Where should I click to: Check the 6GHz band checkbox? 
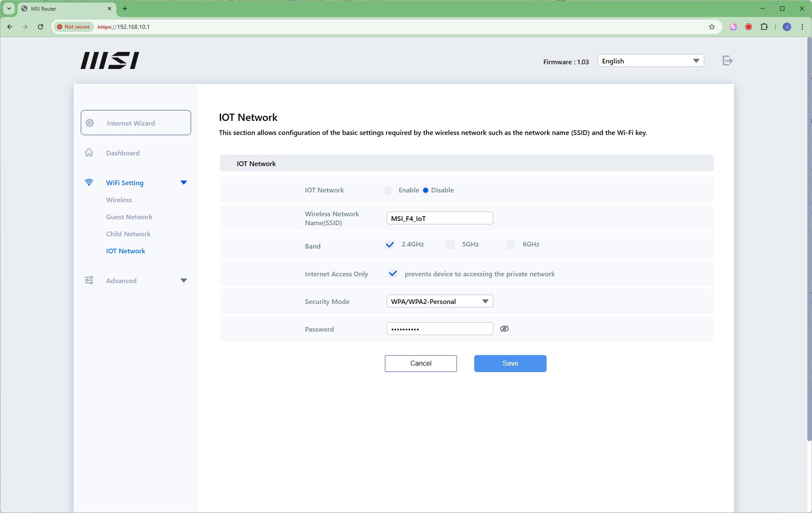511,244
